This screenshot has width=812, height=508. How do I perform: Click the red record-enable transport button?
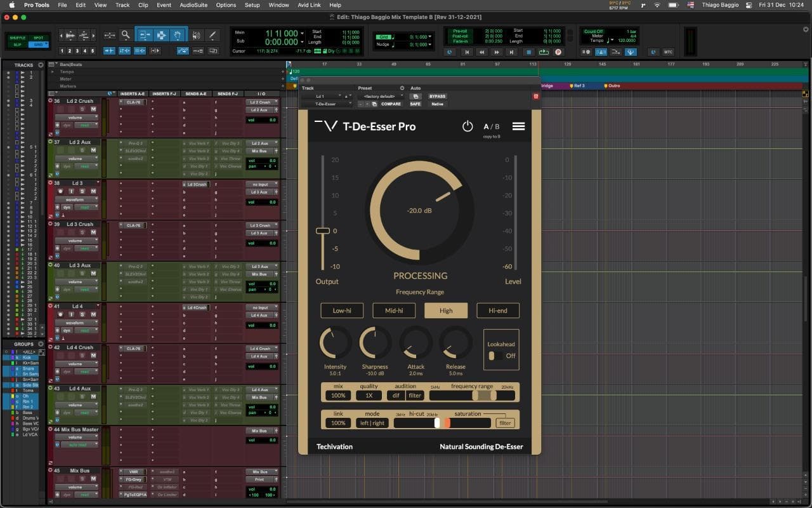pyautogui.click(x=558, y=52)
